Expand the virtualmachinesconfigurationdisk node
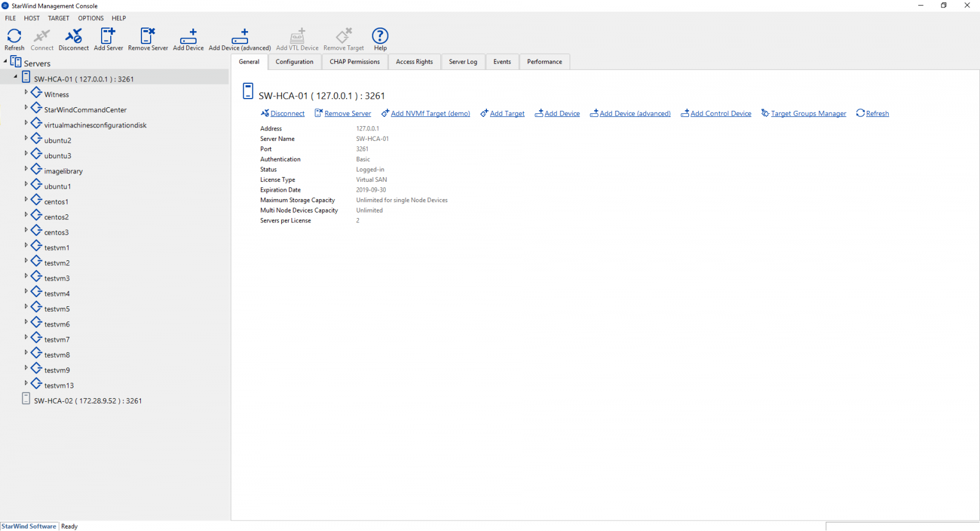This screenshot has height=531, width=980. pyautogui.click(x=26, y=122)
